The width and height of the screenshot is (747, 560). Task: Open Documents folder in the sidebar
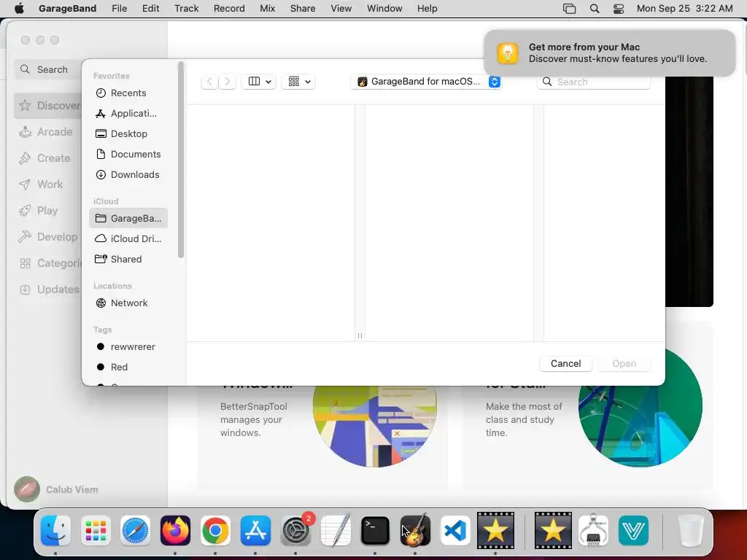(128, 155)
